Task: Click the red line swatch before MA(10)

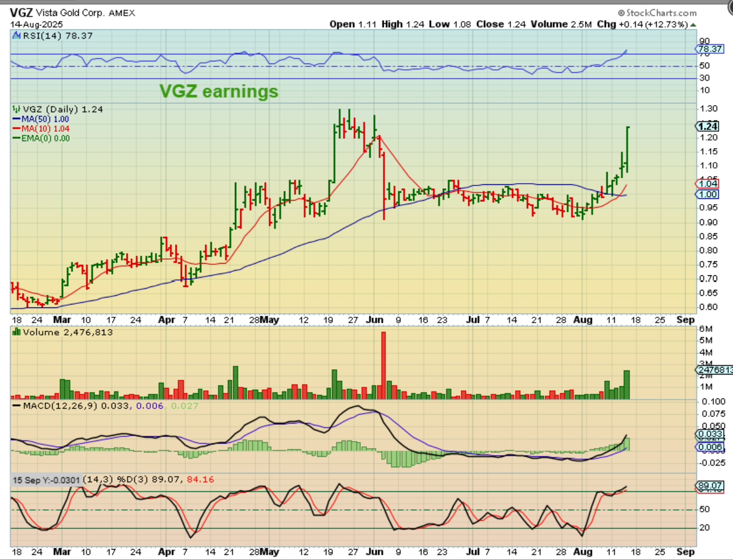Action: [x=16, y=128]
